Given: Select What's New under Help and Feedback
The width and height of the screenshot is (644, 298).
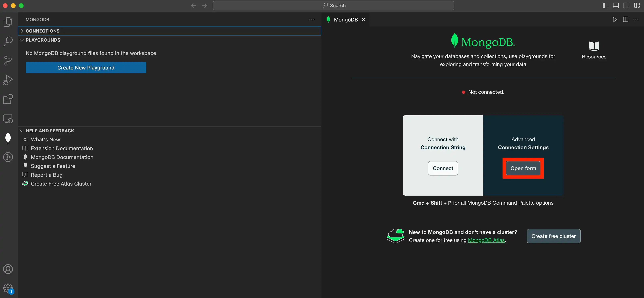Looking at the screenshot, I should (45, 139).
